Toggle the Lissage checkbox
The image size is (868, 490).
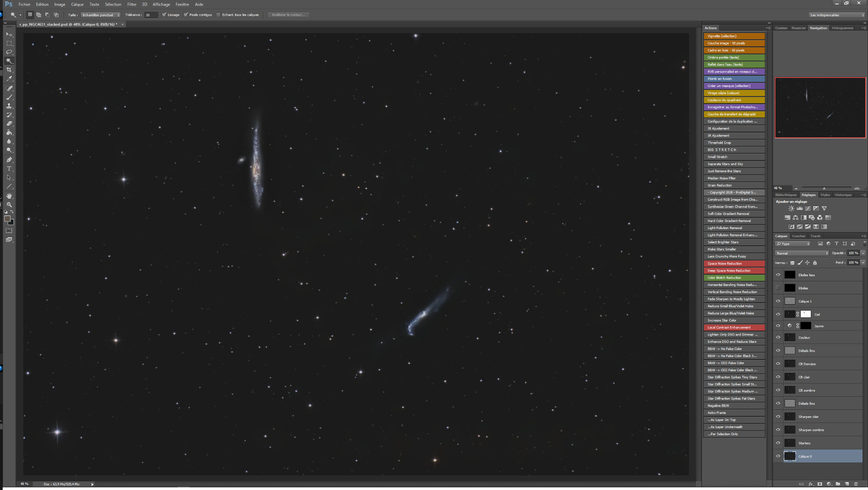pyautogui.click(x=164, y=15)
